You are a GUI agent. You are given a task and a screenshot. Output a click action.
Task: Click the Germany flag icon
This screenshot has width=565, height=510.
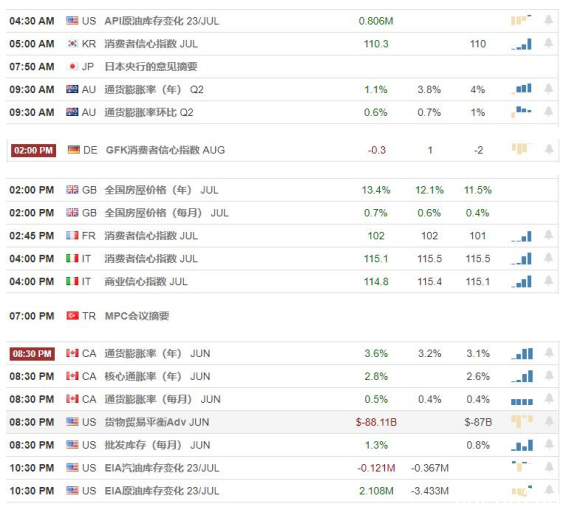coord(74,150)
